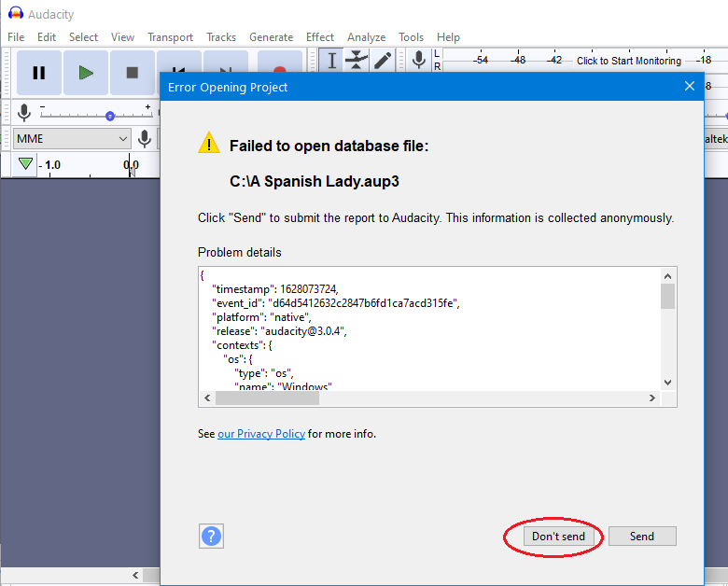Open the Generate menu
728x586 pixels.
tap(272, 37)
